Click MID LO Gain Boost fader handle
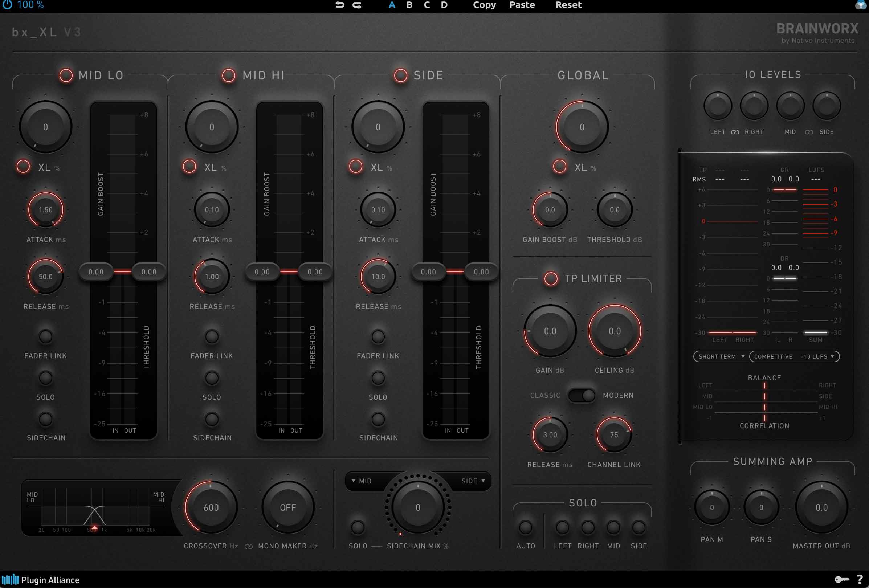The image size is (869, 588). click(x=96, y=272)
